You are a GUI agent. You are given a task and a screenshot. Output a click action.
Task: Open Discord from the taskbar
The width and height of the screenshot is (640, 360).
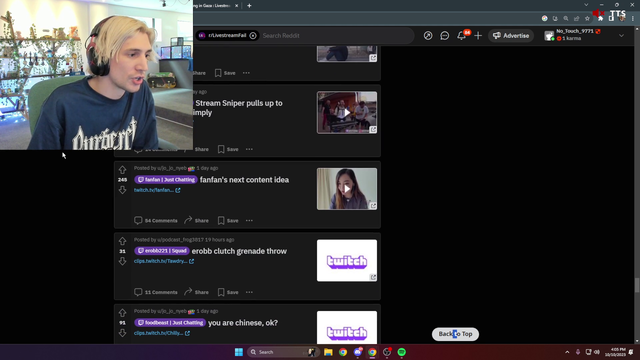pyautogui.click(x=358, y=352)
